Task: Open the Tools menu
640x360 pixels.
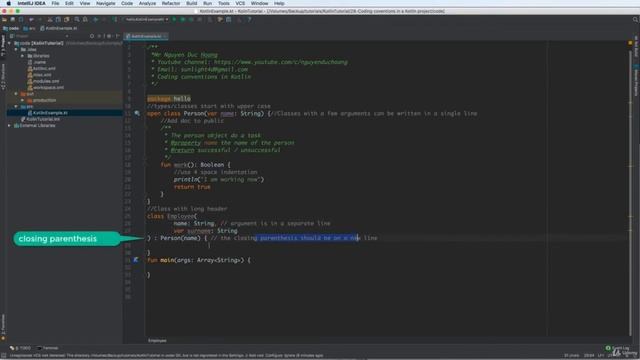Action: (x=223, y=3)
